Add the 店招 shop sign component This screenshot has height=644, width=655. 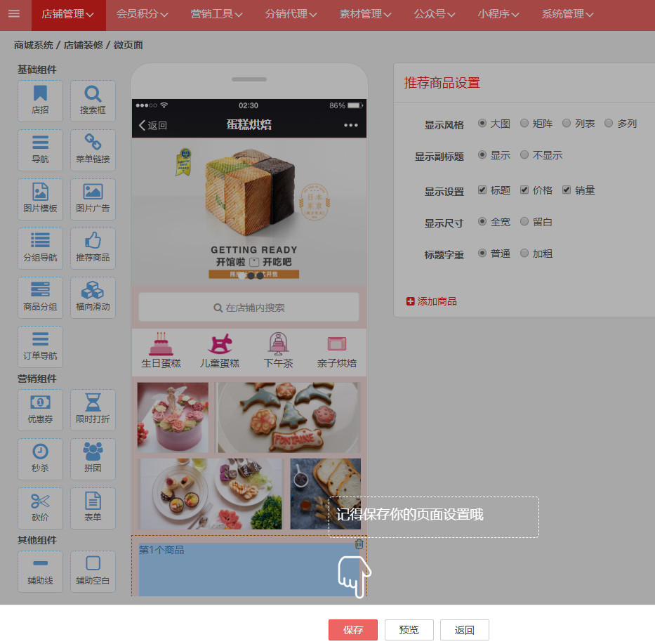click(x=40, y=100)
